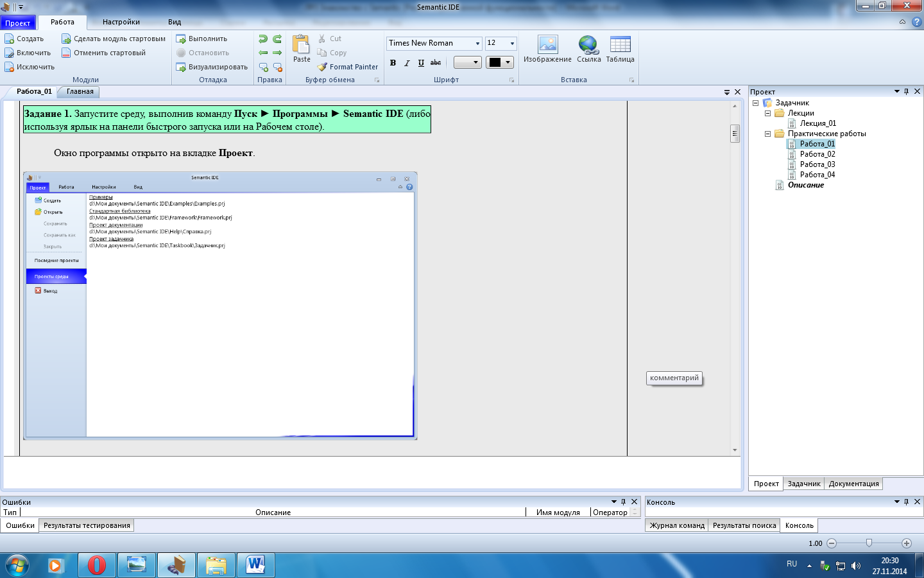Screen dimensions: 924x578
Task: Click Исключить module button
Action: [30, 67]
